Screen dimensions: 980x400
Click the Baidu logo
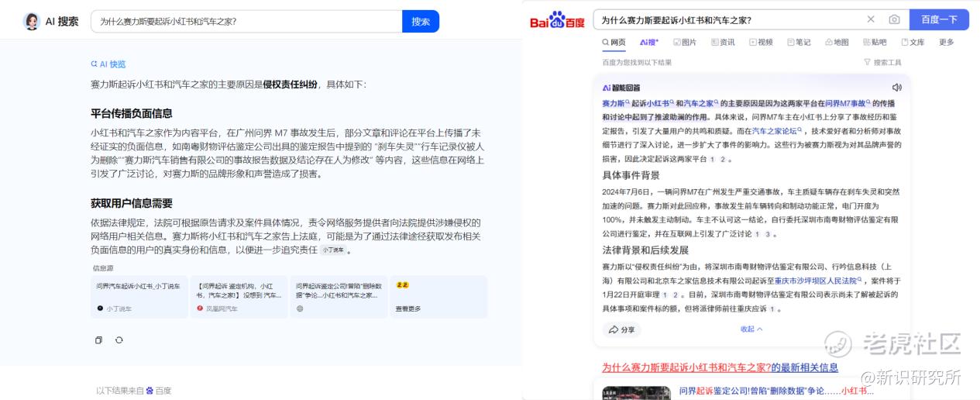click(x=558, y=20)
